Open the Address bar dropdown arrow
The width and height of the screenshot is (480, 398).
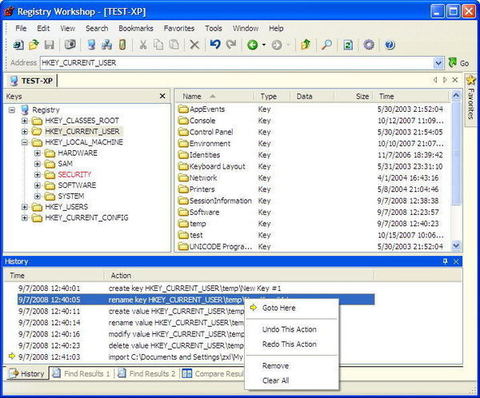438,63
